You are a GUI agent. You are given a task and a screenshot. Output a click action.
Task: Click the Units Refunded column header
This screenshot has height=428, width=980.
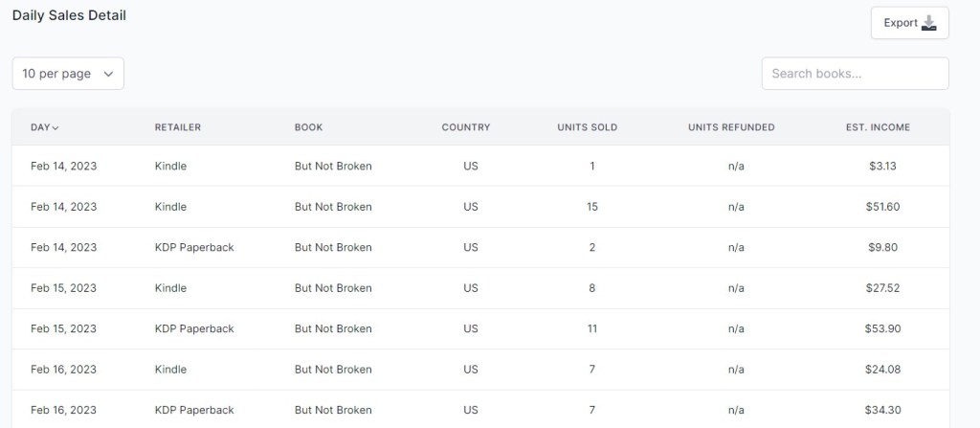tap(731, 127)
